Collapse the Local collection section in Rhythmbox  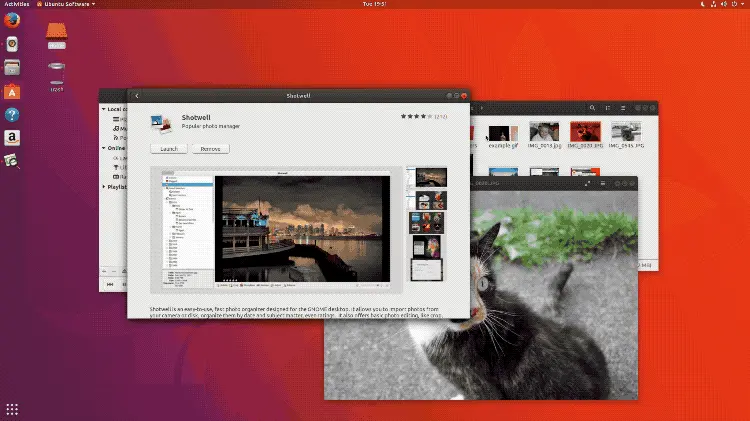pos(104,109)
